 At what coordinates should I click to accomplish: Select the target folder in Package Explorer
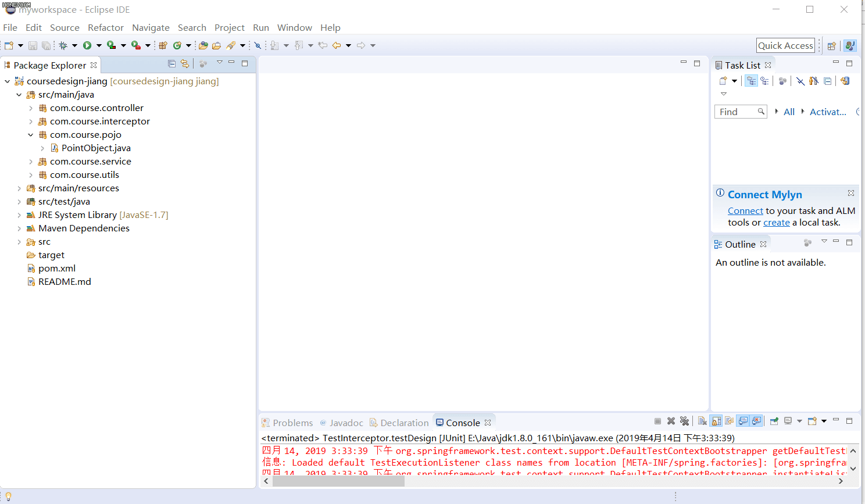[x=45, y=255]
